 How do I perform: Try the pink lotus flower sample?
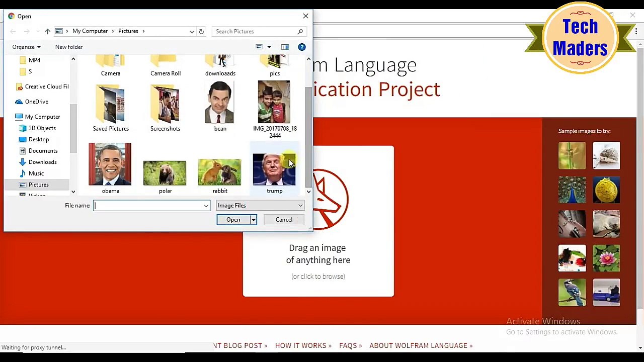[x=606, y=258]
